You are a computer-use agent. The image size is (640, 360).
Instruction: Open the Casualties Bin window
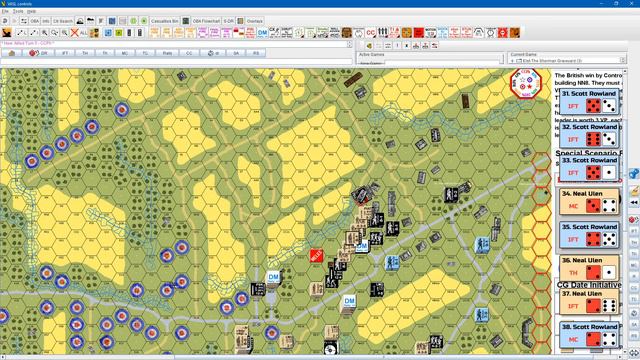(164, 21)
